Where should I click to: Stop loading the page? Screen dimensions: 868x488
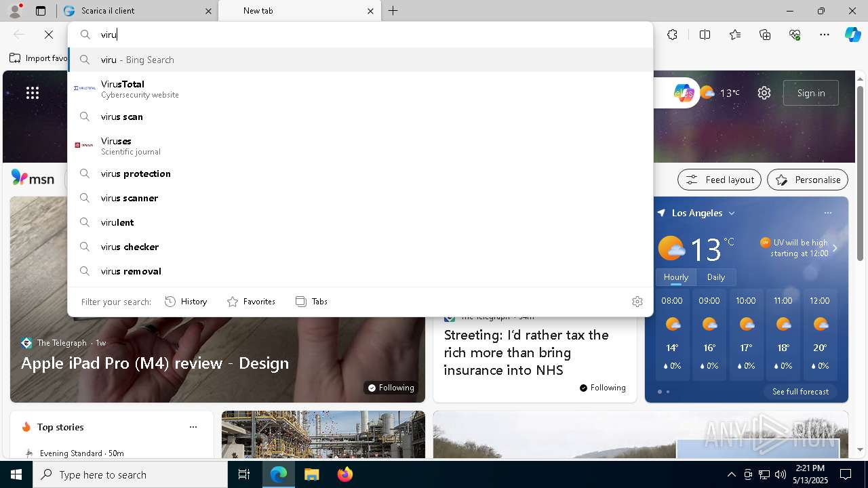click(x=49, y=35)
